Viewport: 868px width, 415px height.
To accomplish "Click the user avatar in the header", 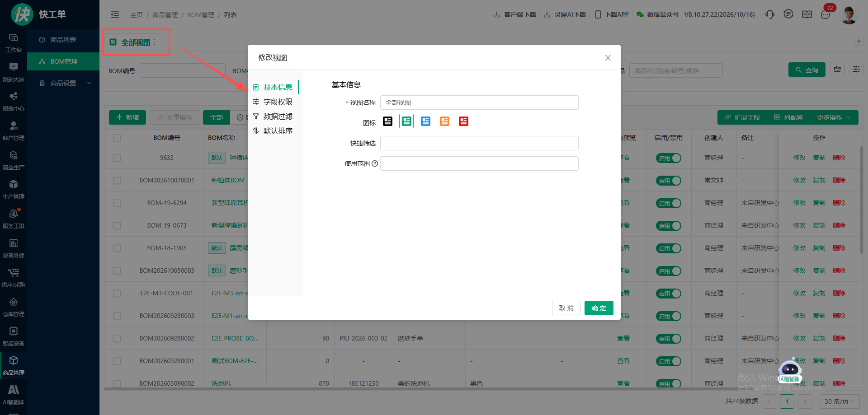I will tap(849, 14).
